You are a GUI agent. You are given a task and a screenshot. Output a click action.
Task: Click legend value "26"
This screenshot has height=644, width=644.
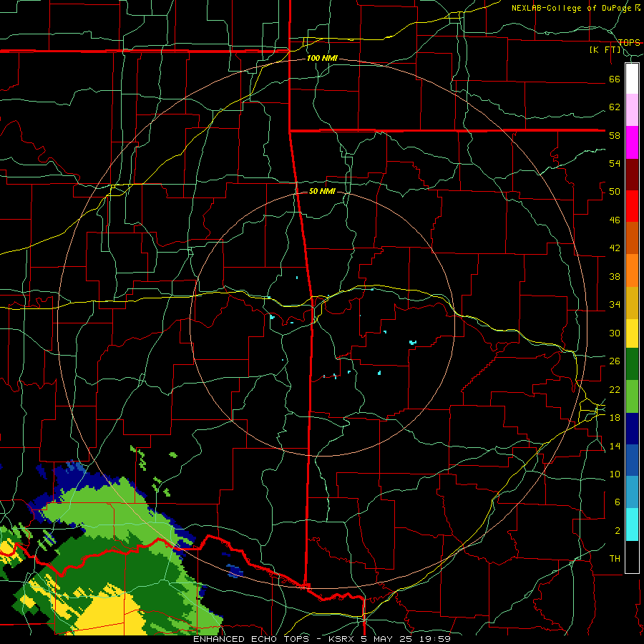(615, 361)
